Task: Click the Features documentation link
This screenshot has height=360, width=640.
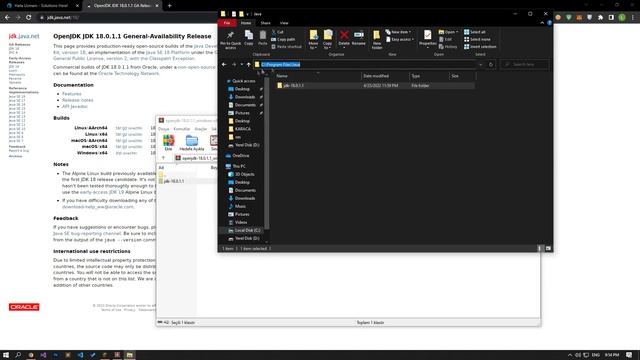Action: [72, 94]
